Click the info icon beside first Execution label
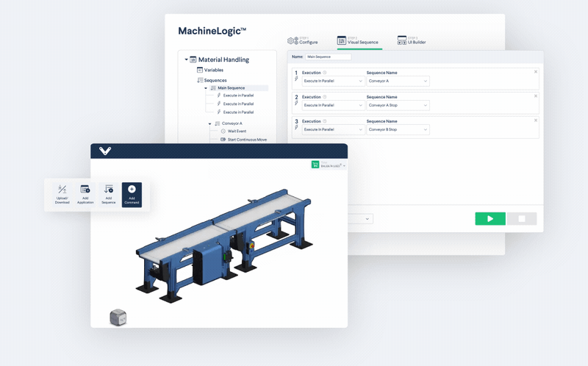The image size is (588, 366). click(x=325, y=73)
